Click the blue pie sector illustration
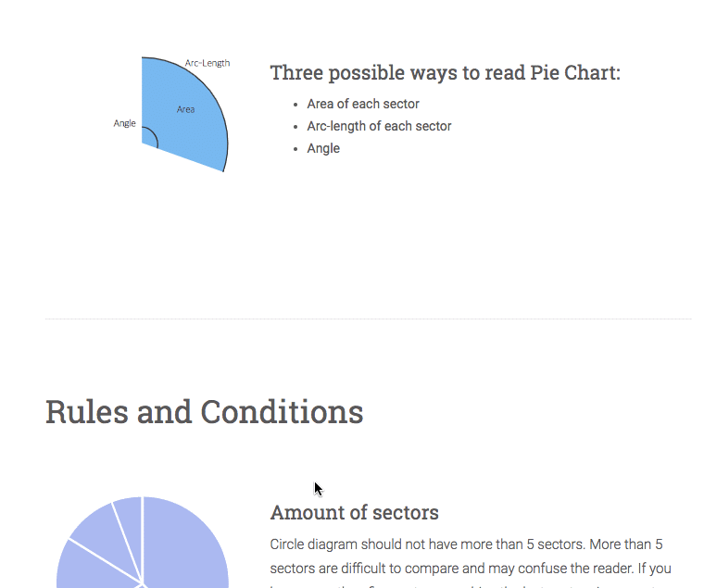This screenshot has width=704, height=588. point(185,114)
